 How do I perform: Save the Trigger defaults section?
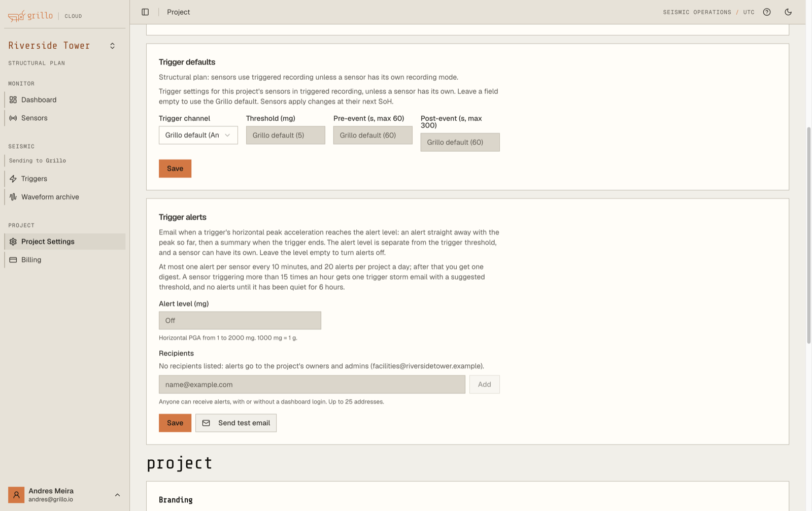pyautogui.click(x=175, y=168)
